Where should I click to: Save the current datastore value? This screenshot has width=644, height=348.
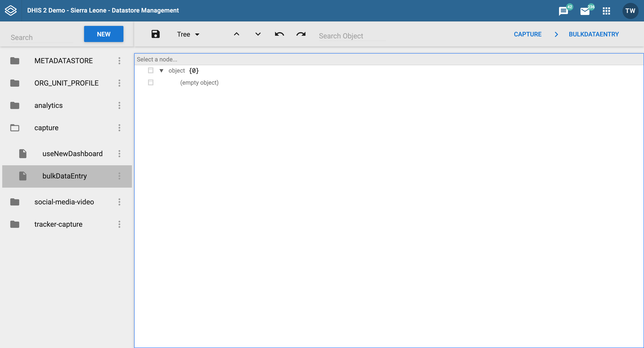click(155, 34)
